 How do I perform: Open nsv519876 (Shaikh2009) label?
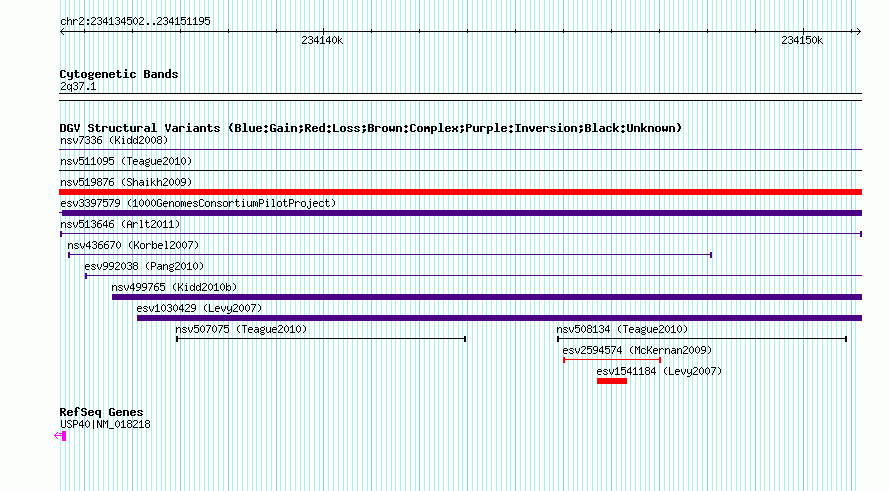click(126, 182)
